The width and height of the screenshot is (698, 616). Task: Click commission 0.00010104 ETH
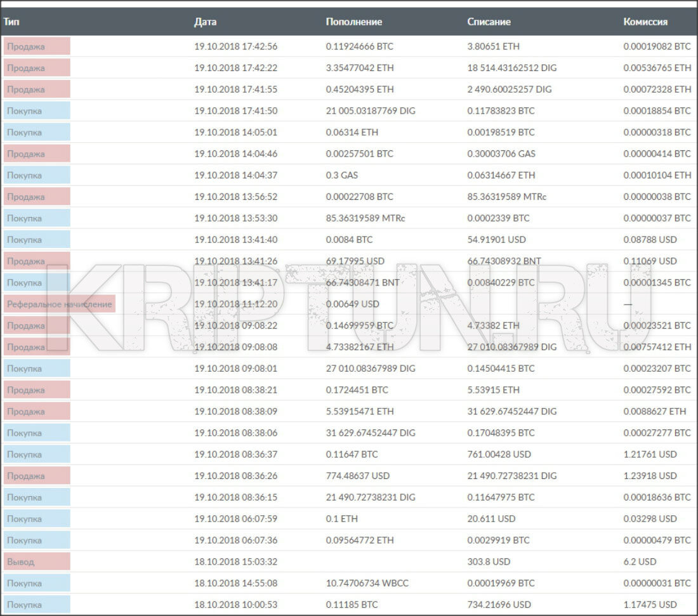click(x=657, y=175)
